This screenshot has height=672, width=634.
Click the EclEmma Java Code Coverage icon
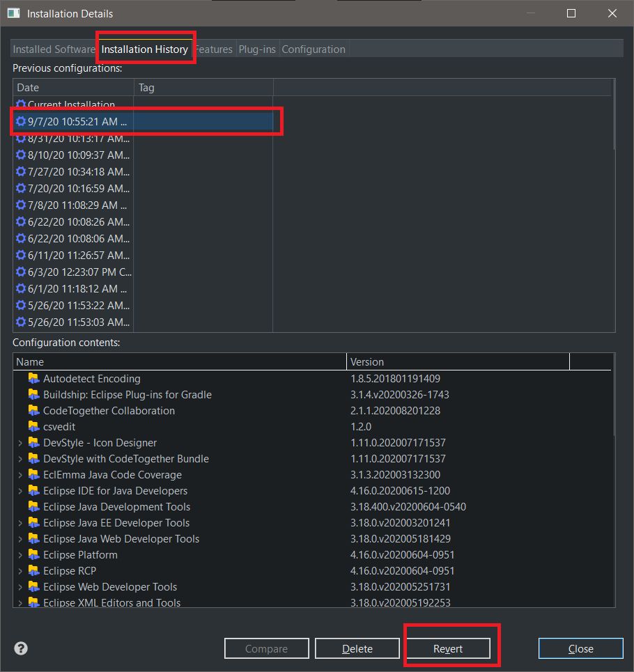[34, 474]
